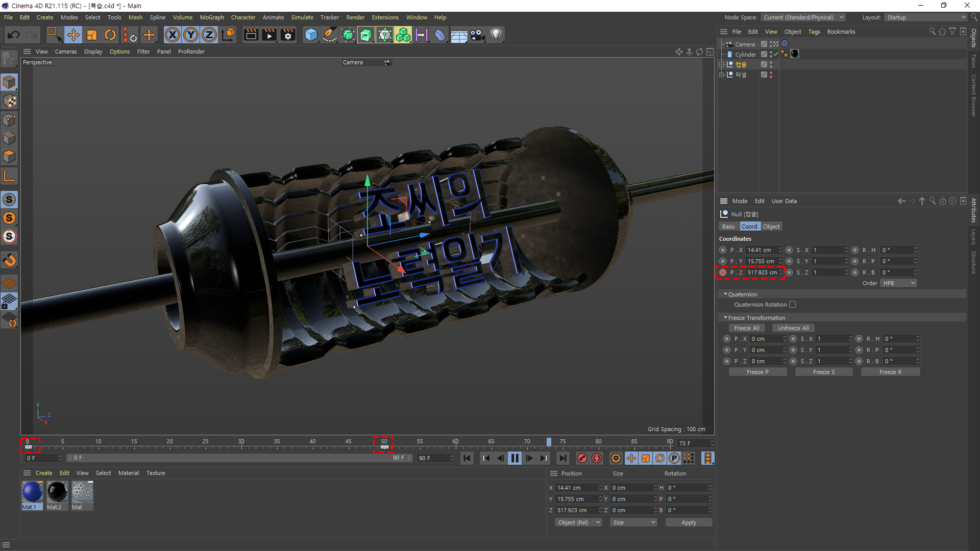Add a Cube primitive object
Viewport: 980px width, 551px height.
coord(311,35)
